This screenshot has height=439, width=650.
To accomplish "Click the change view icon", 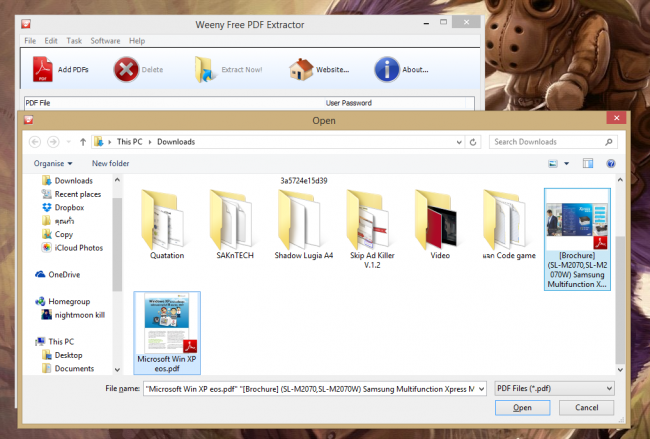I will pyautogui.click(x=553, y=164).
